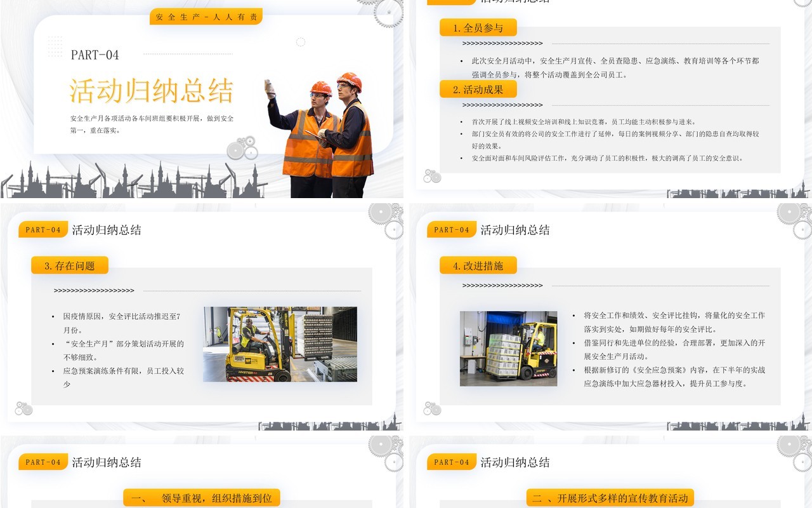This screenshot has height=508, width=812.
Task: Select the PART-04 text on the title slide
Action: [x=95, y=55]
